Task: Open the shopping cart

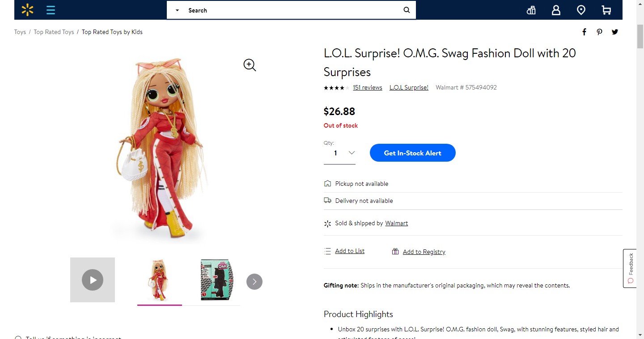Action: pos(606,10)
